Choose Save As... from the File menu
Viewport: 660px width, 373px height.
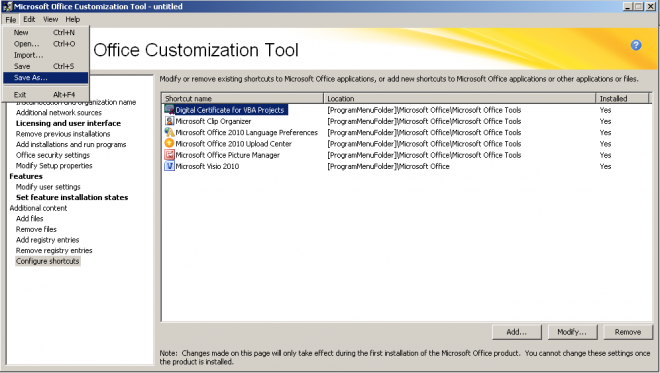click(x=45, y=77)
